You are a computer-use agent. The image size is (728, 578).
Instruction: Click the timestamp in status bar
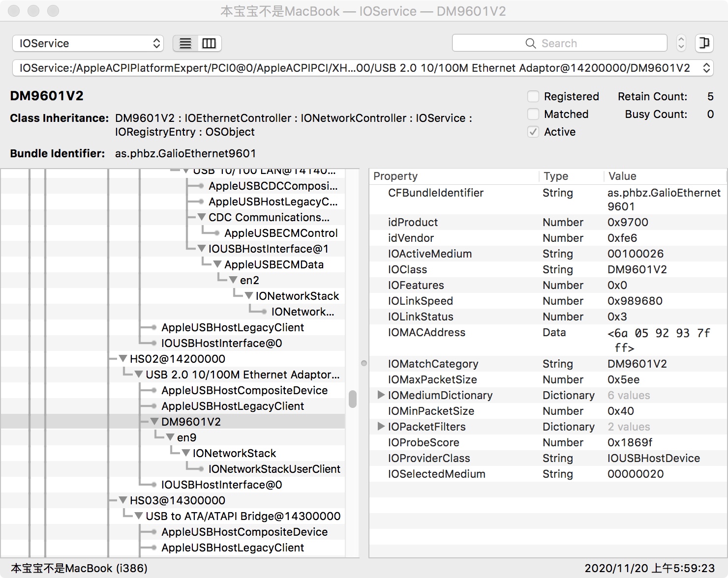pyautogui.click(x=650, y=568)
